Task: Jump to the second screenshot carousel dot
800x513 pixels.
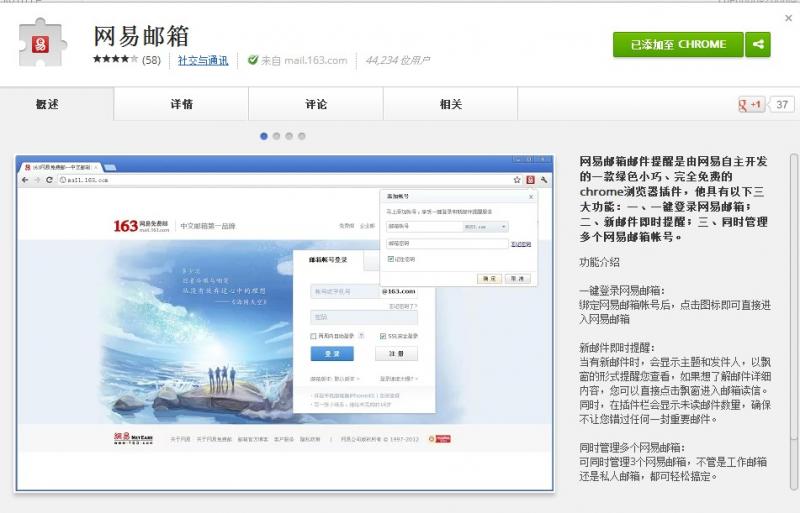Action: click(277, 136)
